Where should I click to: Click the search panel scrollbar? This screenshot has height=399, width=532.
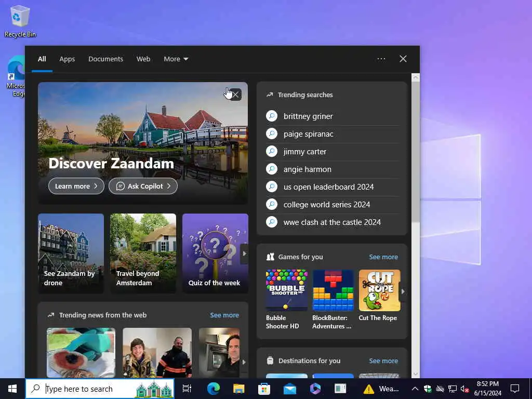pos(415,151)
